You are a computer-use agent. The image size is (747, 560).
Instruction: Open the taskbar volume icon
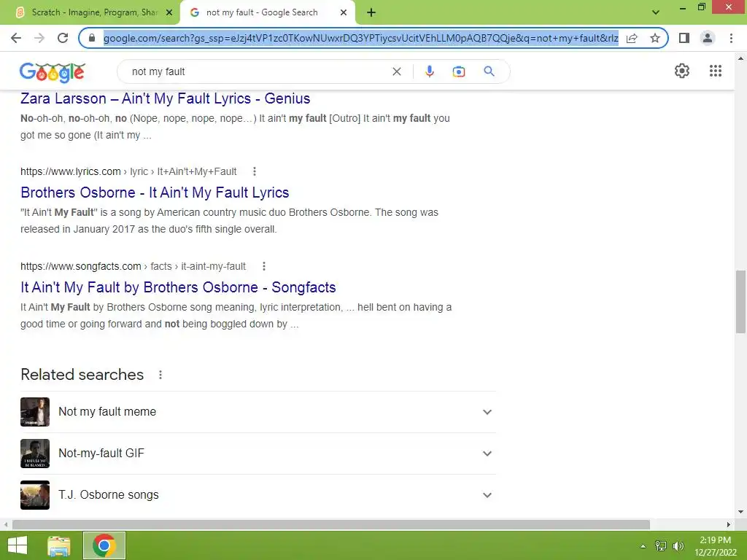tap(678, 546)
